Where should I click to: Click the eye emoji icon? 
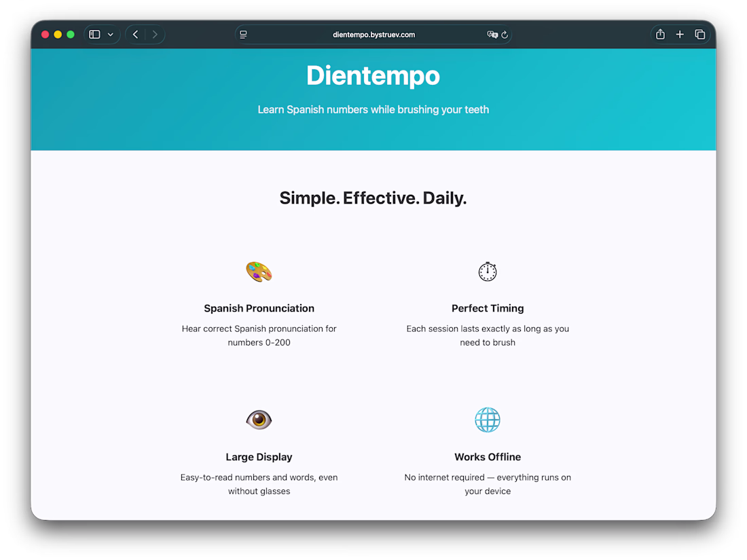(259, 419)
